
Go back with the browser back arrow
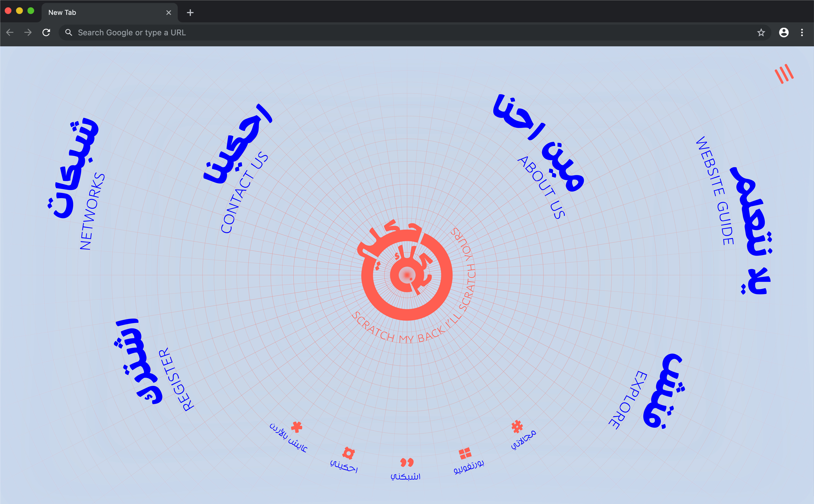coord(10,32)
